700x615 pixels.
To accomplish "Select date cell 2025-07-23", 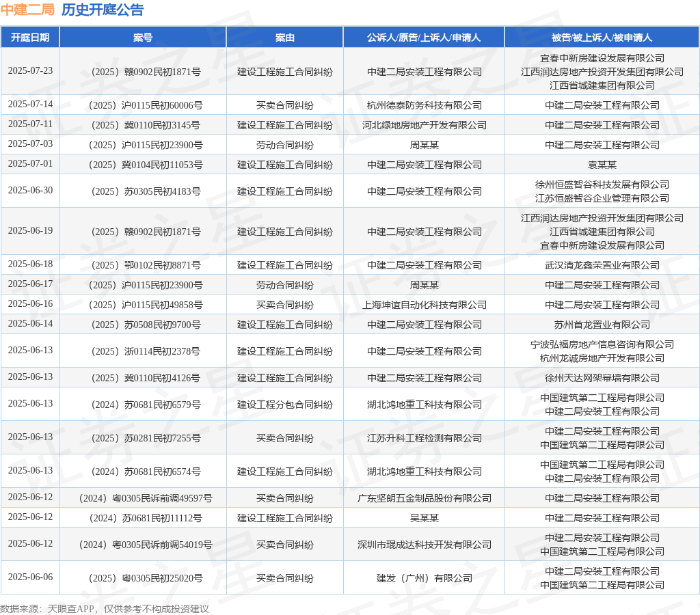I will (x=30, y=70).
